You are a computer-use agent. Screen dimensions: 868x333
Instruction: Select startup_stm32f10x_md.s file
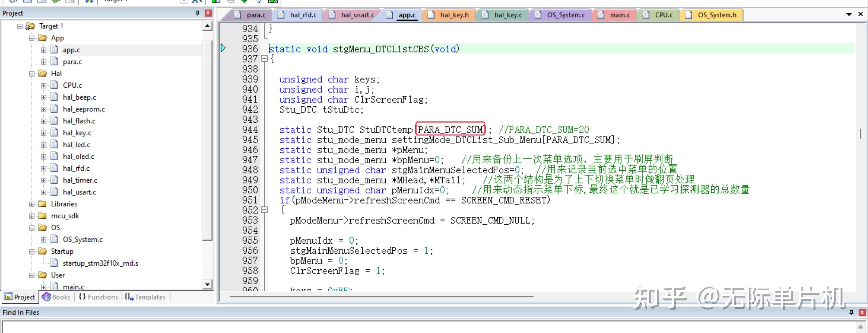coord(100,263)
